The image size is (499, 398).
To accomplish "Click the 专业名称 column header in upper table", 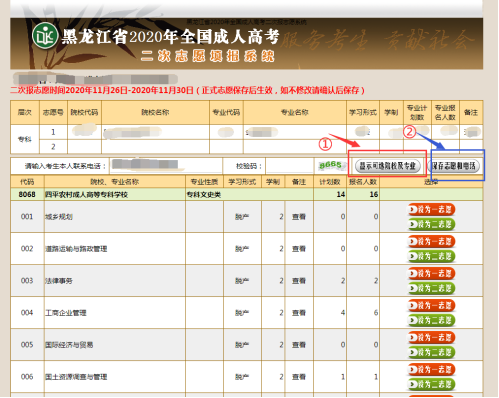I will [295, 112].
